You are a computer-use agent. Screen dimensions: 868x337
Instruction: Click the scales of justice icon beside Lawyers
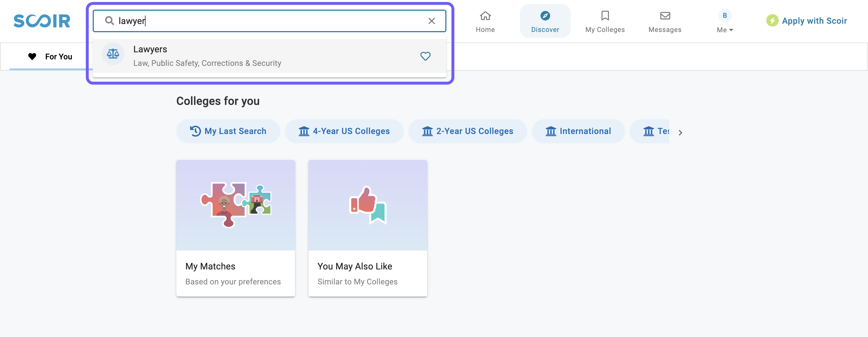pos(113,54)
